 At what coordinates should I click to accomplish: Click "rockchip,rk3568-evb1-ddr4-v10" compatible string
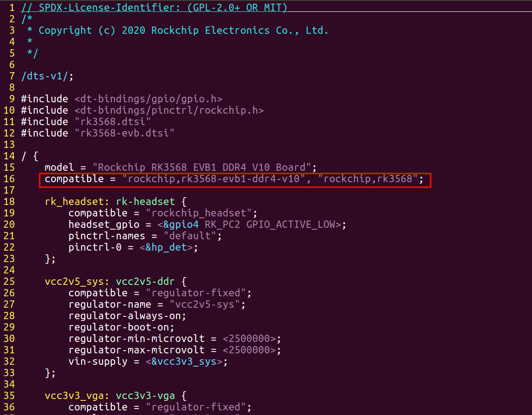[x=214, y=179]
